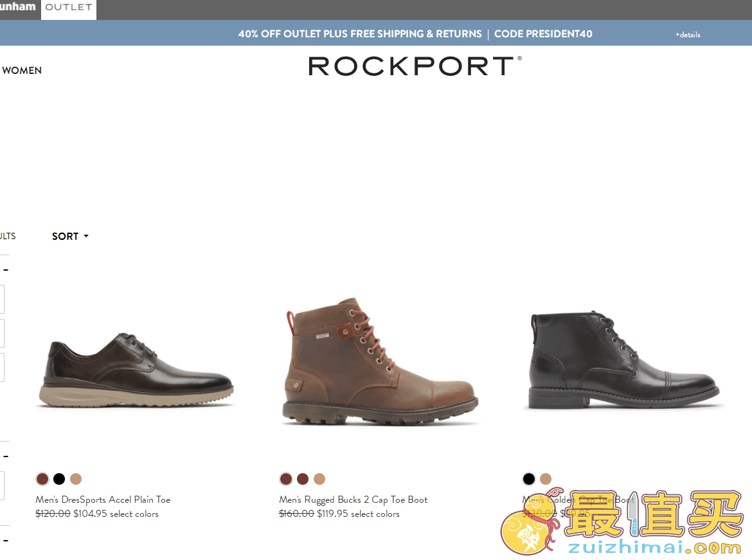Select the black swatch for Colden Cap Toe Boot
Screen dimensions: 752x560
pos(529,479)
